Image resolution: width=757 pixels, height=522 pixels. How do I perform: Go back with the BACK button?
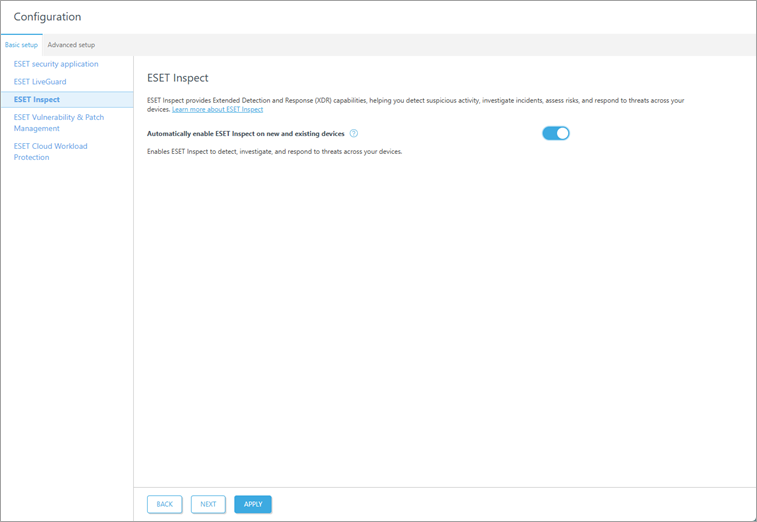point(165,504)
